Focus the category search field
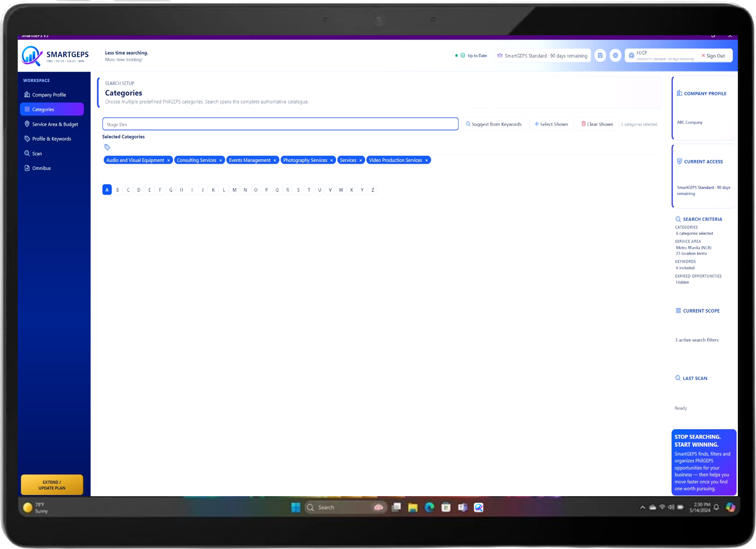The image size is (756, 549). pos(280,124)
